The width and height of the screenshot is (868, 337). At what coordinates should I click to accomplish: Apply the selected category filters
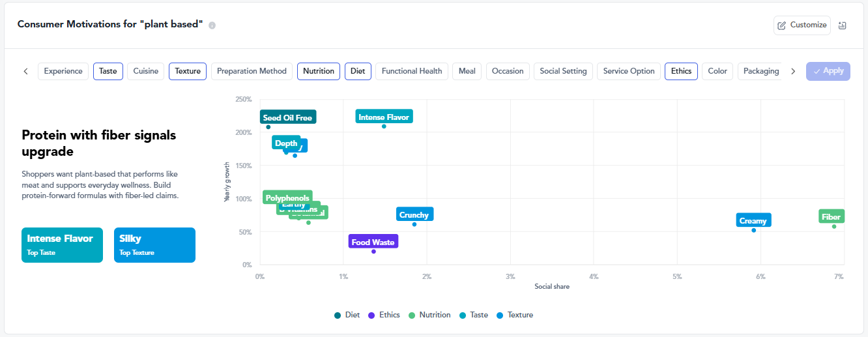828,71
